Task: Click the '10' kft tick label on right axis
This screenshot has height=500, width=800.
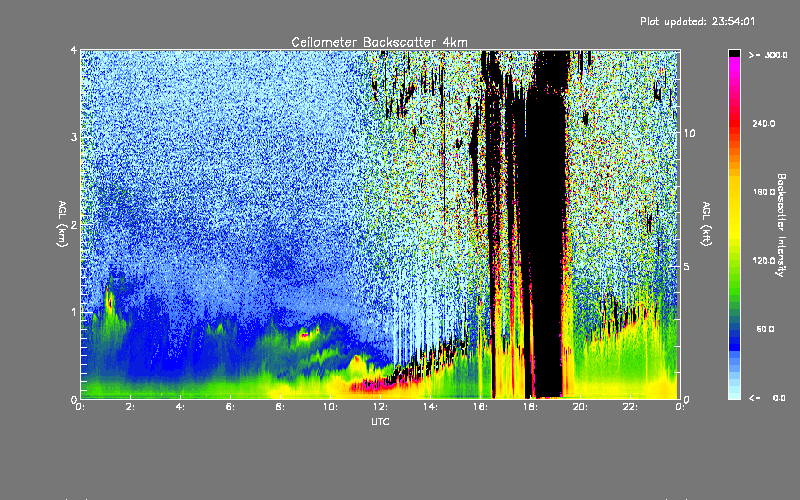Action: click(689, 133)
